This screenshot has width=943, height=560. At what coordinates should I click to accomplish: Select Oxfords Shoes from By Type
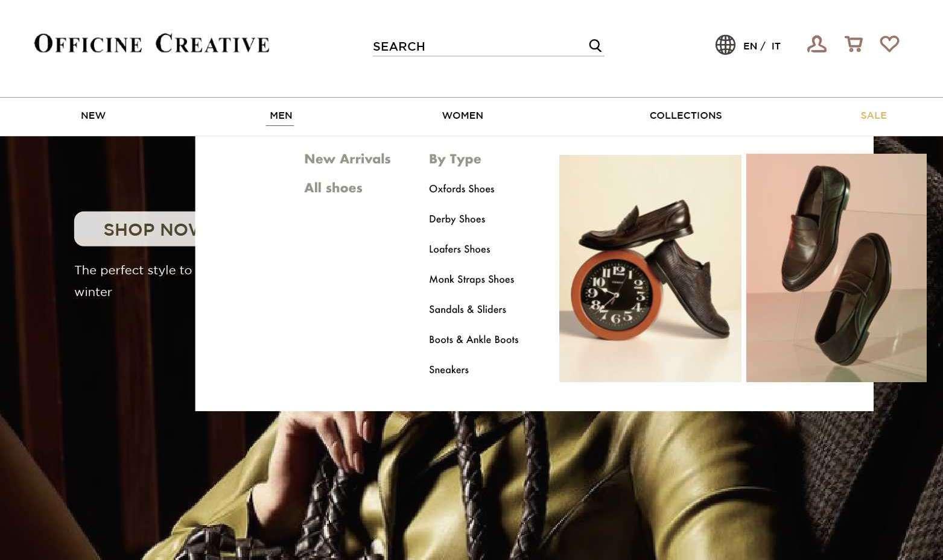click(x=462, y=189)
